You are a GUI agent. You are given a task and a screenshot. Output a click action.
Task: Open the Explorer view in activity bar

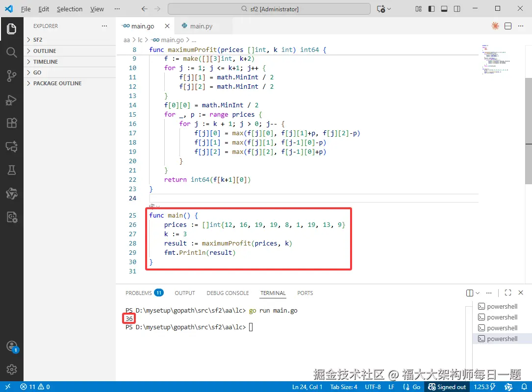coord(12,29)
